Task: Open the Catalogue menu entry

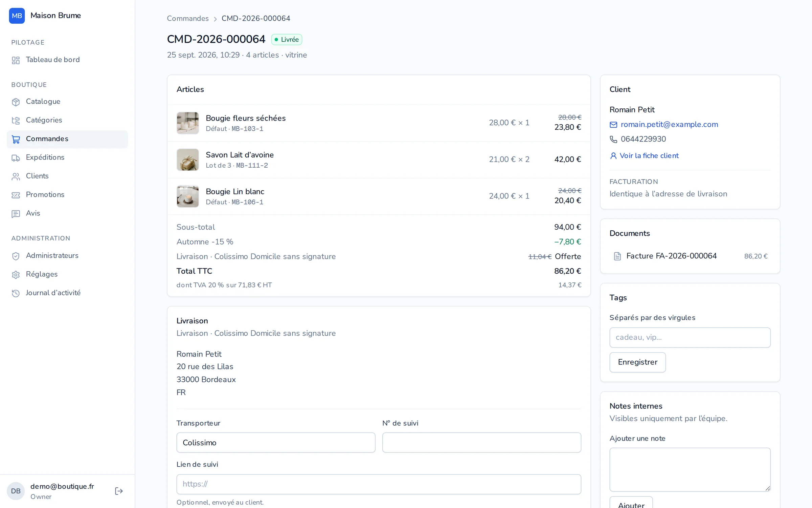Action: coord(67,102)
